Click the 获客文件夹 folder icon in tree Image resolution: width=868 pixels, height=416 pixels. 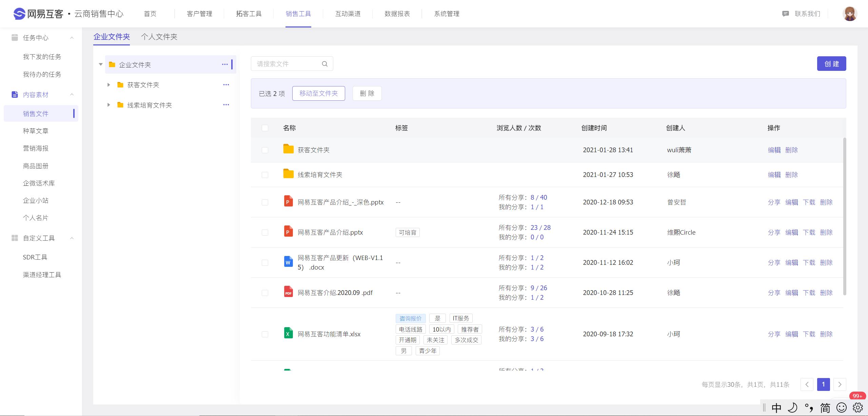120,85
